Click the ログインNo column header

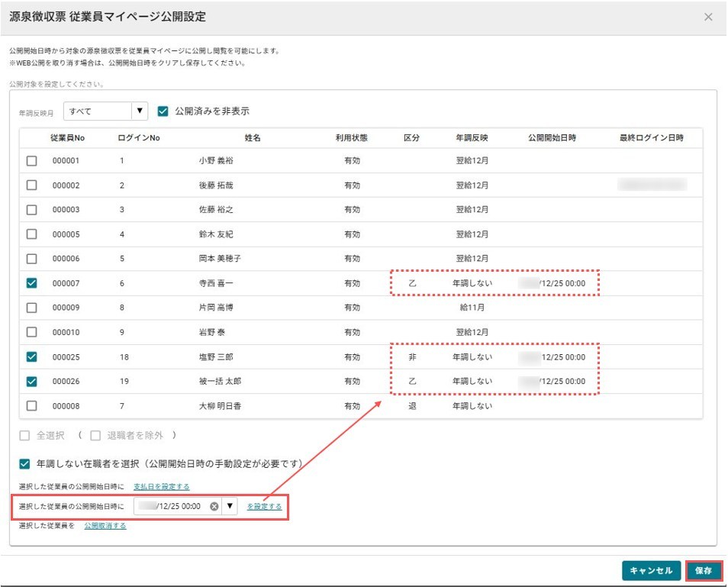click(139, 137)
